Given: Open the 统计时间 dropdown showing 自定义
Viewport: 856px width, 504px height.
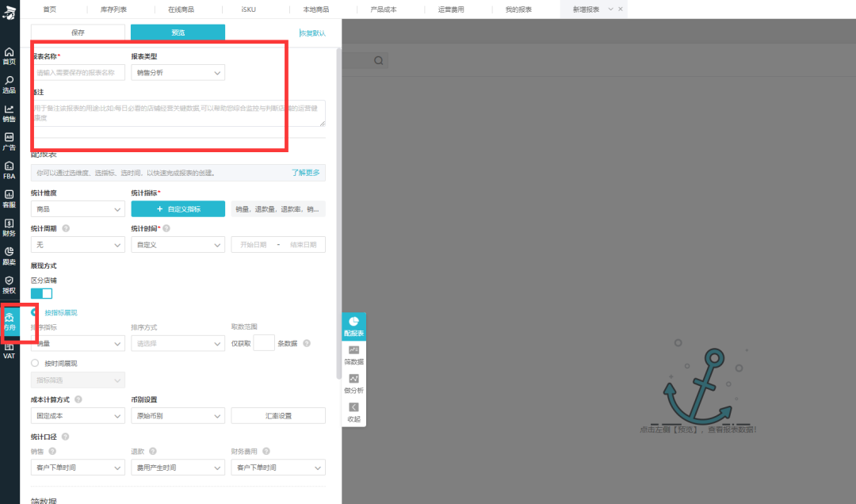Looking at the screenshot, I should (x=178, y=245).
